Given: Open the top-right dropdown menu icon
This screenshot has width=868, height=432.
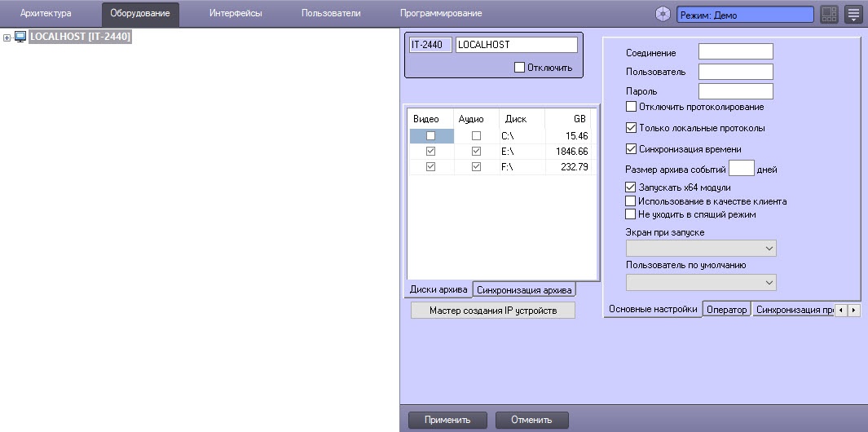Looking at the screenshot, I should pyautogui.click(x=853, y=14).
